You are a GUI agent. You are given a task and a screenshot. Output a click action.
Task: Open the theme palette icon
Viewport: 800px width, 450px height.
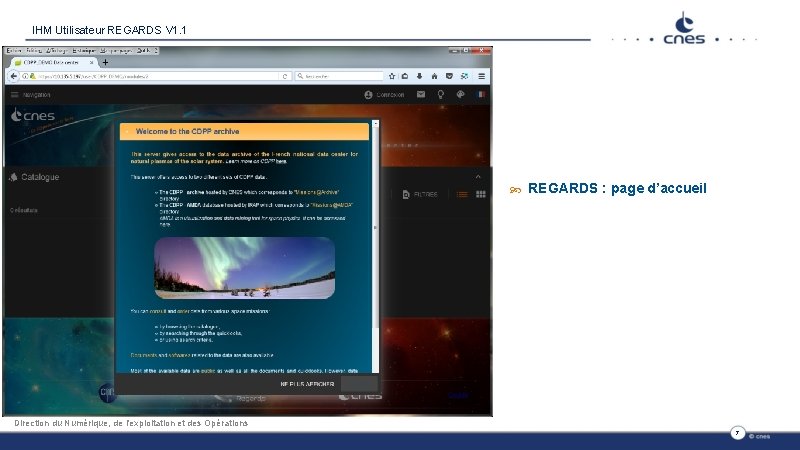(x=460, y=94)
